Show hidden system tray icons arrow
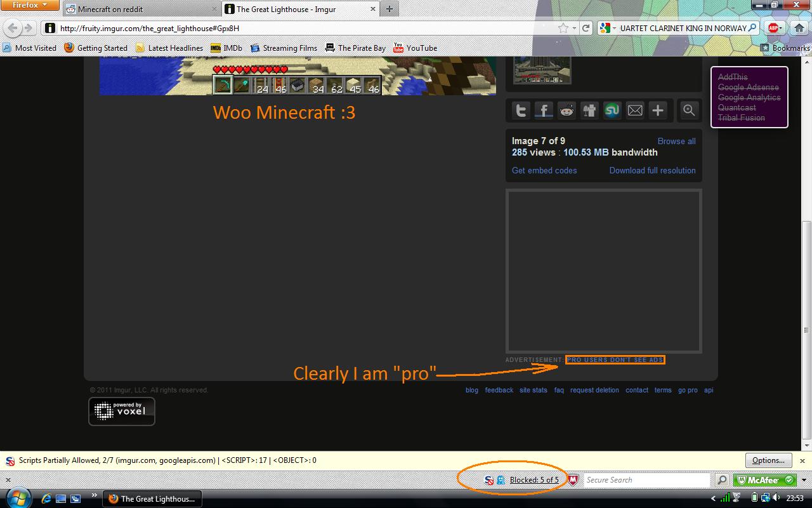812x508 pixels. click(714, 498)
